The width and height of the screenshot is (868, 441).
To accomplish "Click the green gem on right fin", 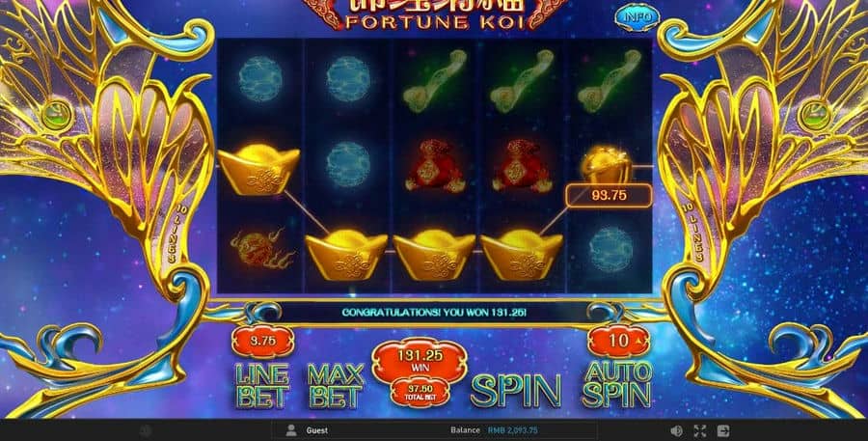I will pos(815,115).
